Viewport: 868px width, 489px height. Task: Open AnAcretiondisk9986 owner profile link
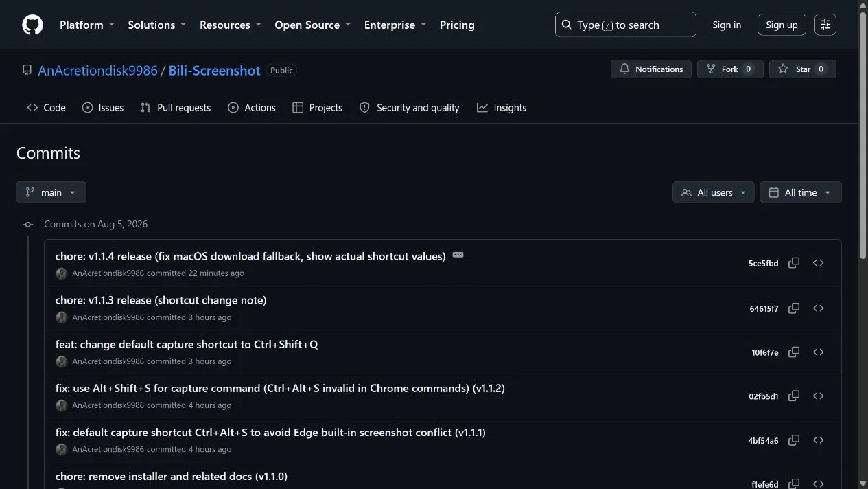(98, 70)
